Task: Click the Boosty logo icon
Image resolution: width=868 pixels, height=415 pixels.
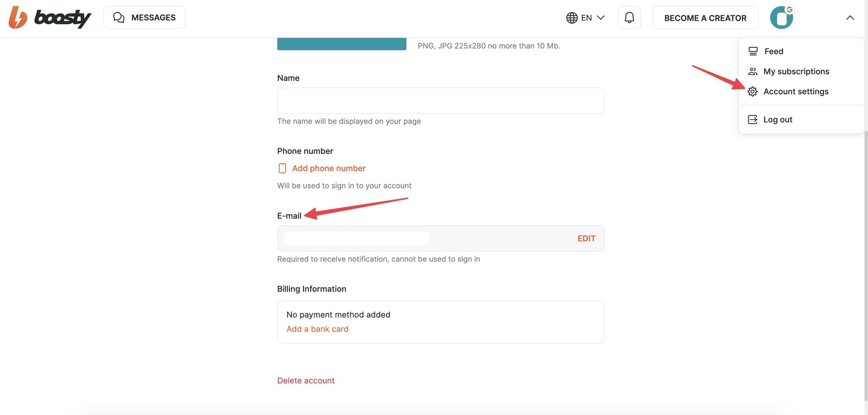Action: click(x=18, y=18)
